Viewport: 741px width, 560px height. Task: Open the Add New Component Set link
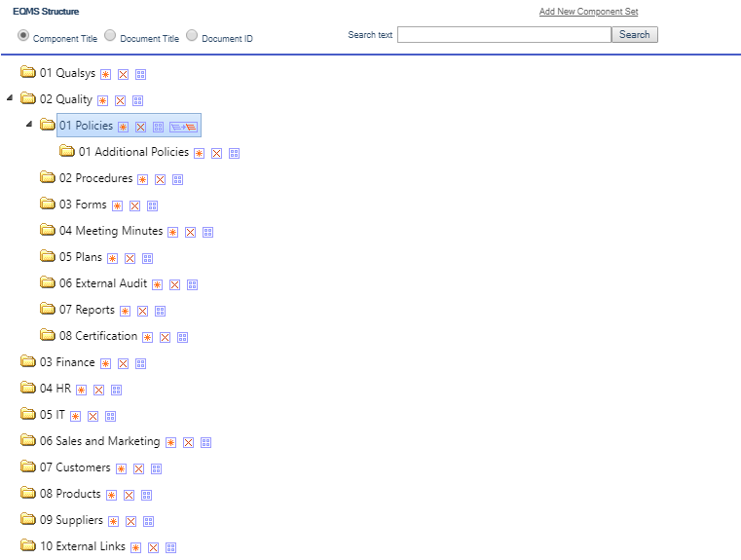[588, 12]
